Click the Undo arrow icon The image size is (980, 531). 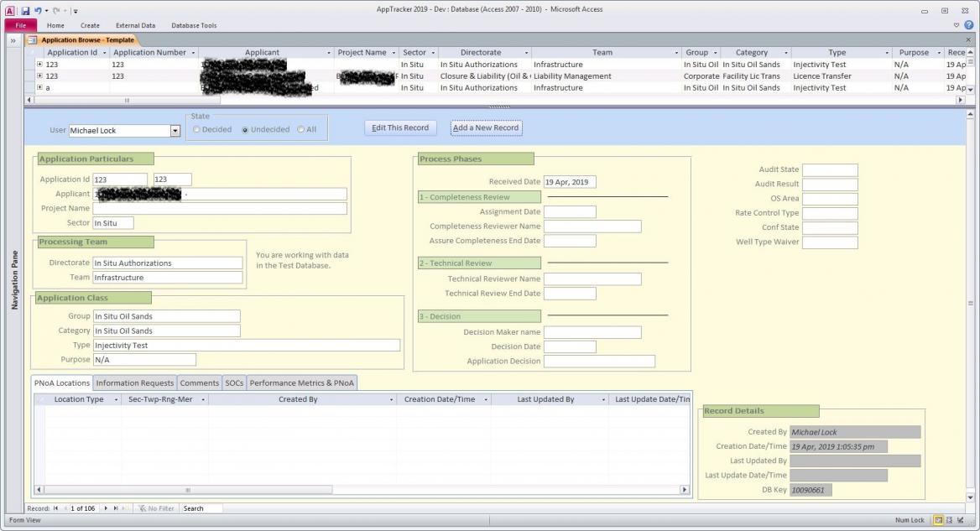[39, 9]
